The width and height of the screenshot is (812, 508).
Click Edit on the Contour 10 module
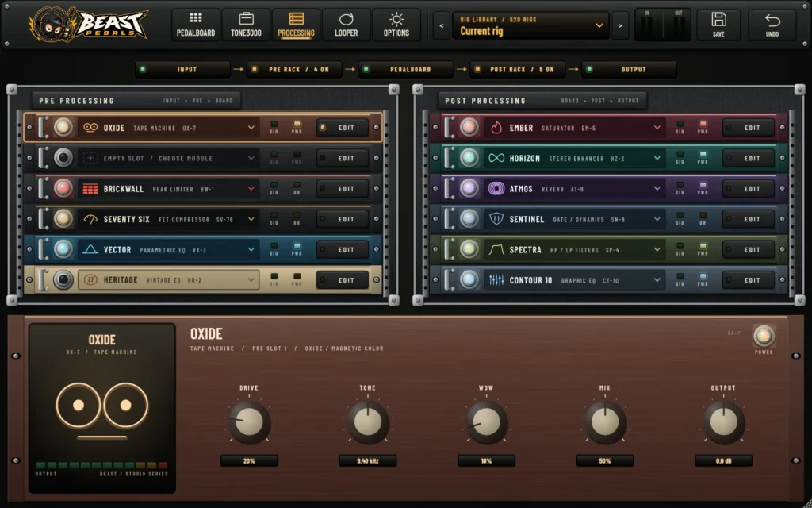[x=749, y=280]
